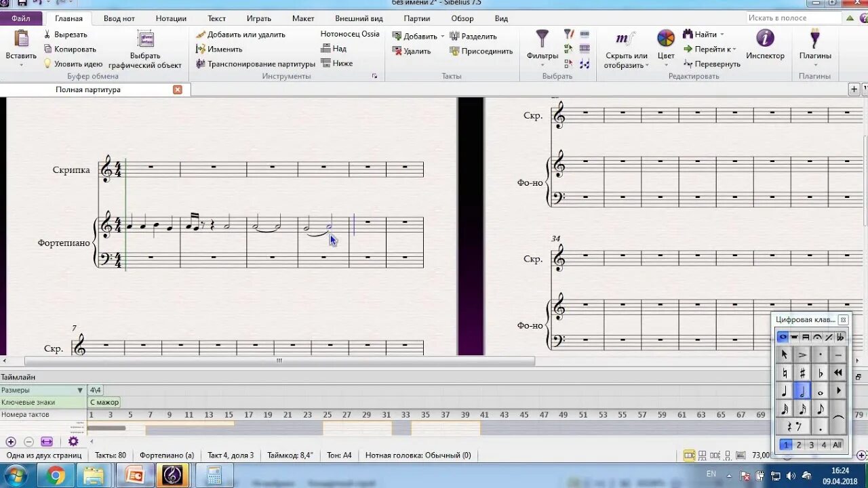
Task: Click Cut (Вырезать) in the ribbon
Action: click(66, 35)
